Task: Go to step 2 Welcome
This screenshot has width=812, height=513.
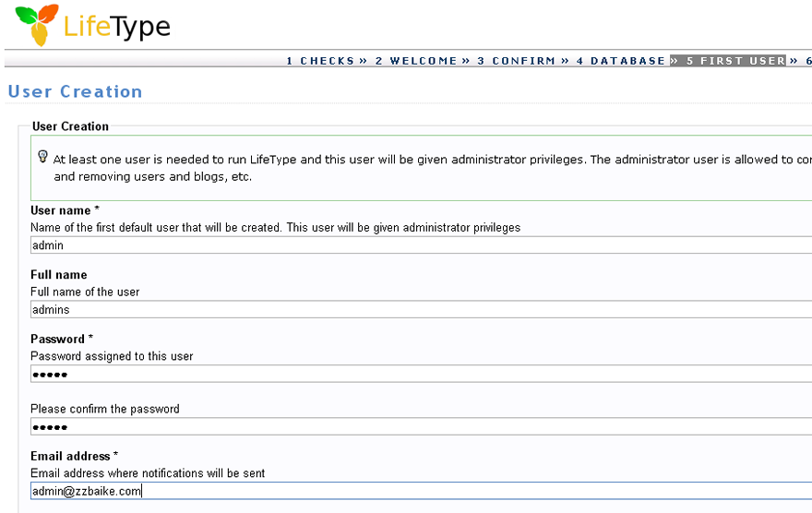Action: click(x=416, y=61)
